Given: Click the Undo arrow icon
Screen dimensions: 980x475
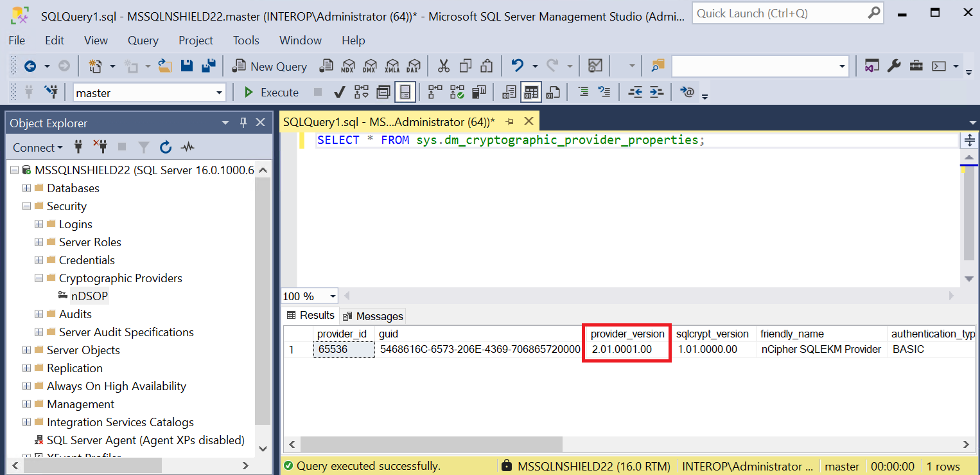Looking at the screenshot, I should click(518, 66).
